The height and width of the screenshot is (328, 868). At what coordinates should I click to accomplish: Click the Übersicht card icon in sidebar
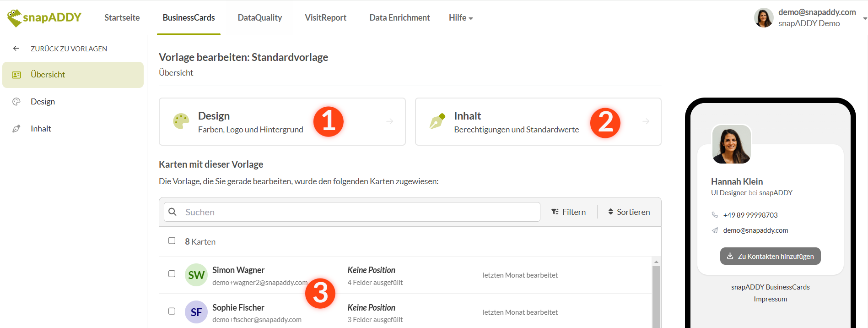(x=16, y=75)
